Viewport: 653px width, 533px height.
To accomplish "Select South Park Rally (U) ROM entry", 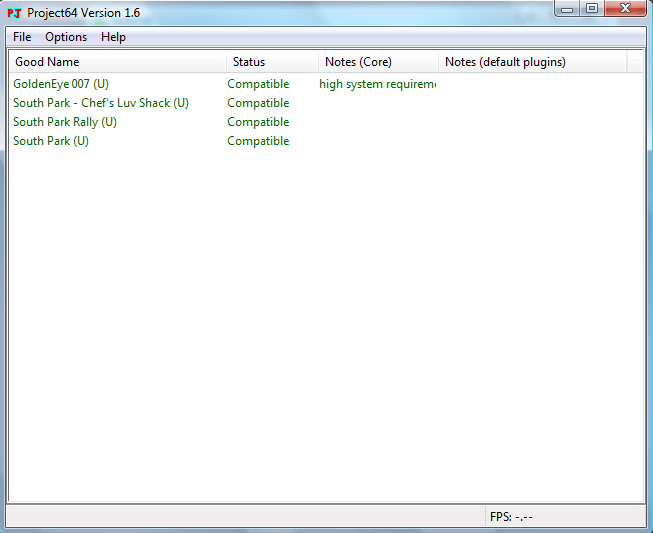I will coord(65,122).
